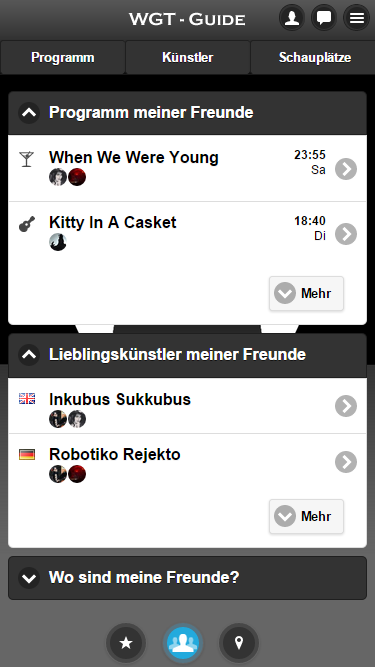Open the user profile icon in header

tap(292, 18)
